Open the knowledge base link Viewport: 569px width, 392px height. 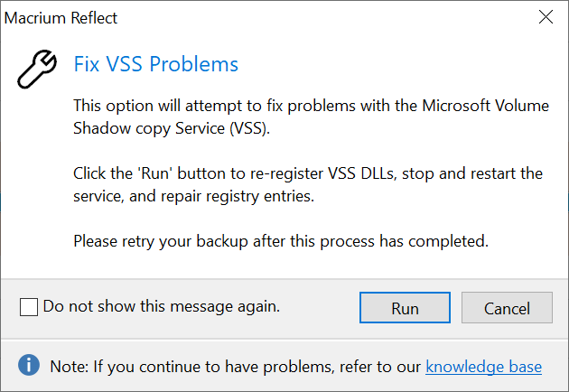484,367
